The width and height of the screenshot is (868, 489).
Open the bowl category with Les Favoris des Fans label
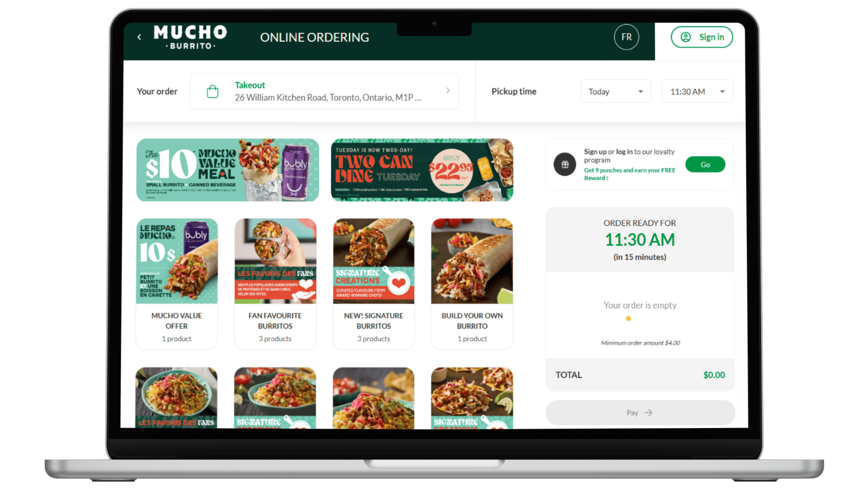click(177, 397)
